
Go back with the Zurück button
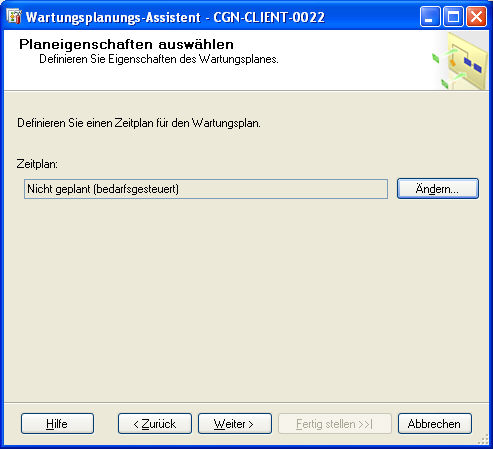(155, 424)
